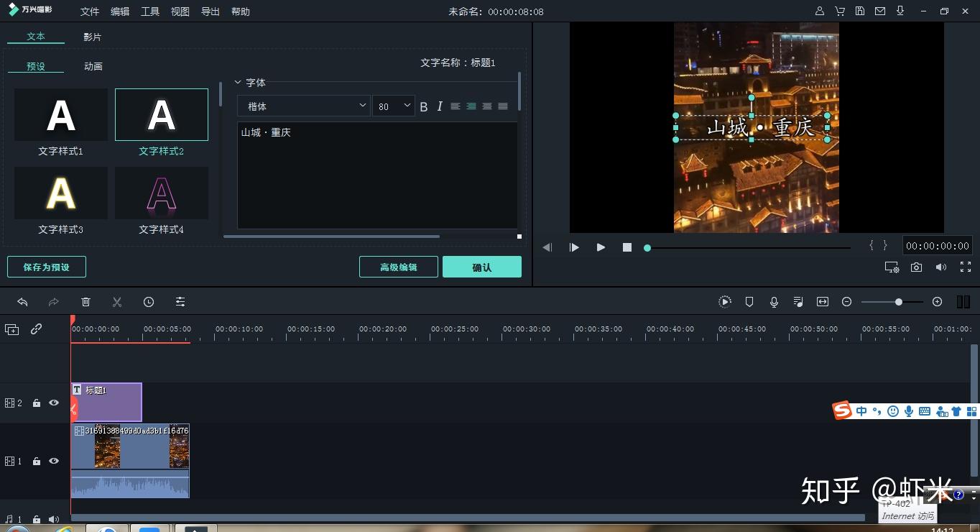Lock video track 1
The width and height of the screenshot is (980, 532).
pyautogui.click(x=36, y=461)
